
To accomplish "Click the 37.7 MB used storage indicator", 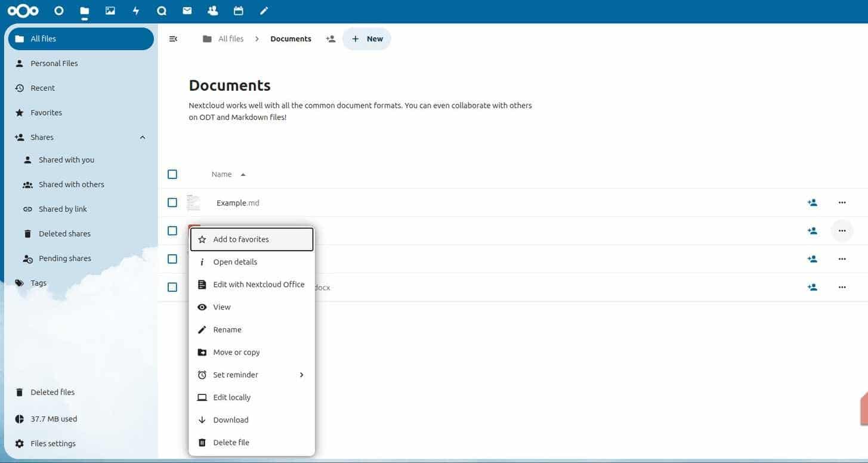I will pyautogui.click(x=81, y=419).
